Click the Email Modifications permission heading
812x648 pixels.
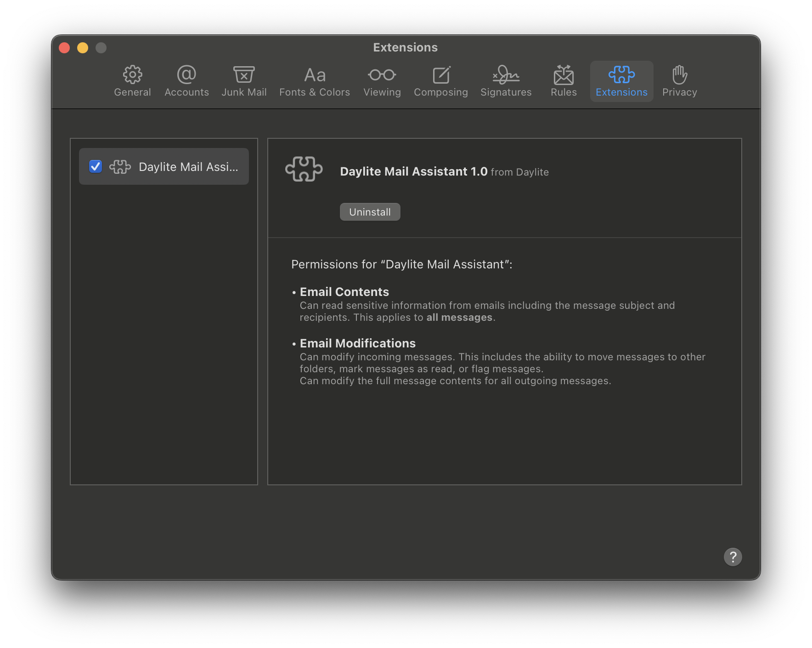pyautogui.click(x=357, y=343)
